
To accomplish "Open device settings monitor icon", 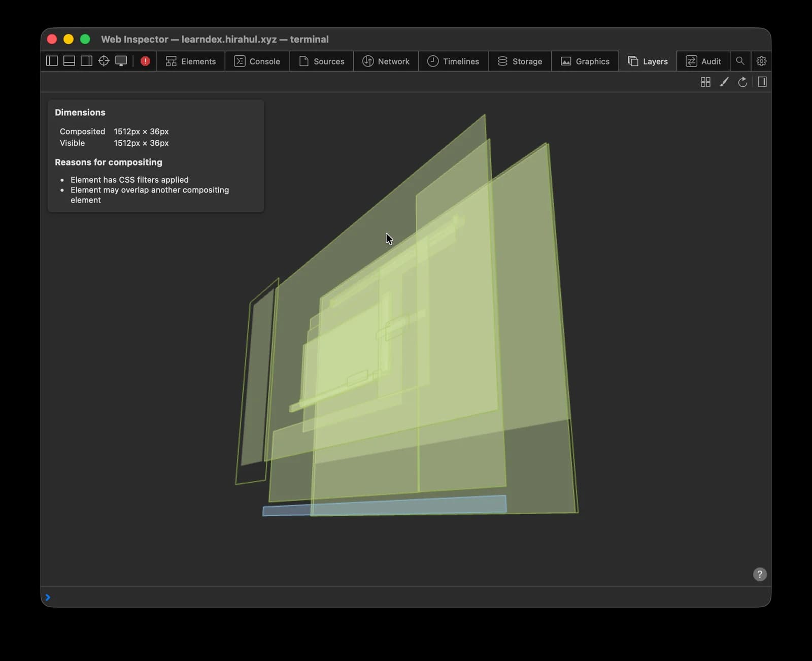I will (x=121, y=61).
